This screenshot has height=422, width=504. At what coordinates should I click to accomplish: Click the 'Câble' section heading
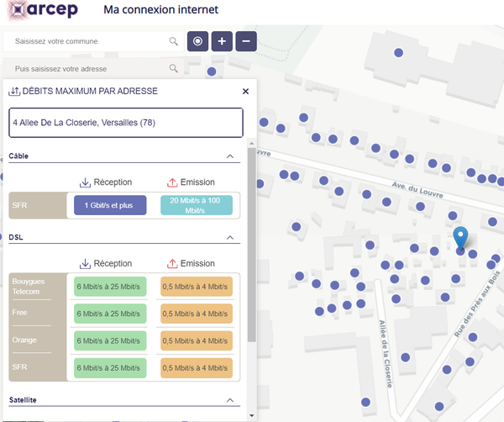pos(18,156)
